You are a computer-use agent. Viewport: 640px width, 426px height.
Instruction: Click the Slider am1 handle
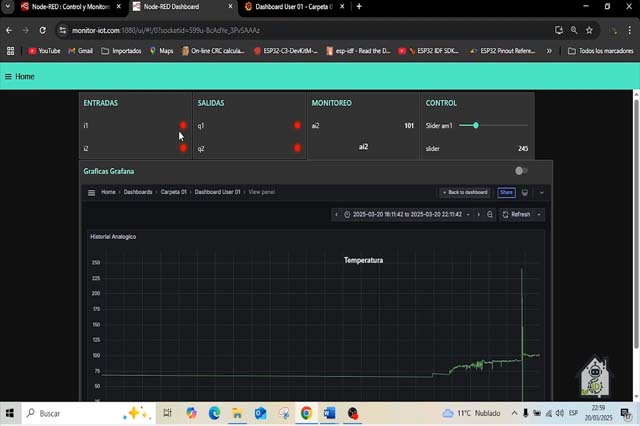476,126
